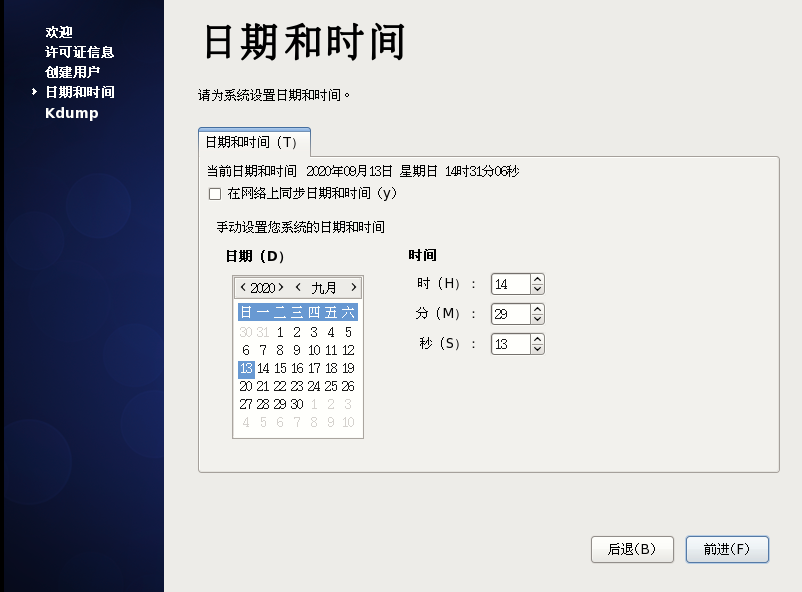Select 许可证信息 in the sidebar

(79, 52)
